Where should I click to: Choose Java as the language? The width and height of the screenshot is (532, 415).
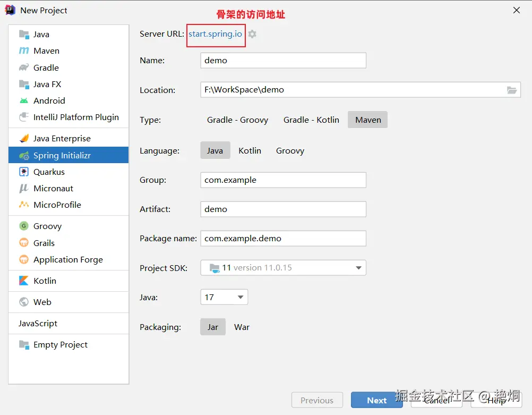point(215,150)
